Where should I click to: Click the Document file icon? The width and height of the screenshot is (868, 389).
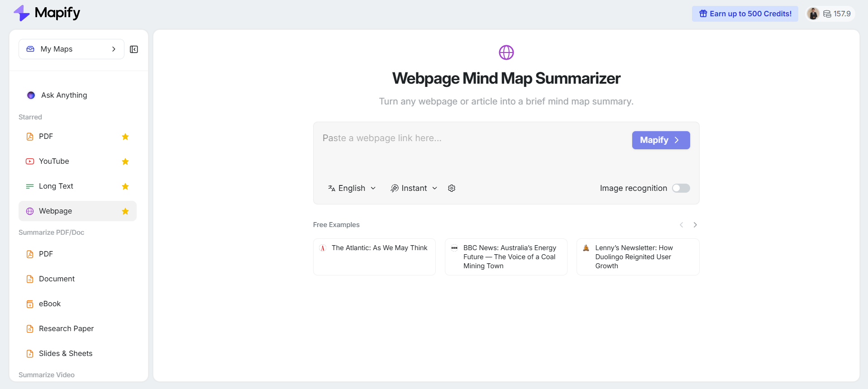pos(30,279)
